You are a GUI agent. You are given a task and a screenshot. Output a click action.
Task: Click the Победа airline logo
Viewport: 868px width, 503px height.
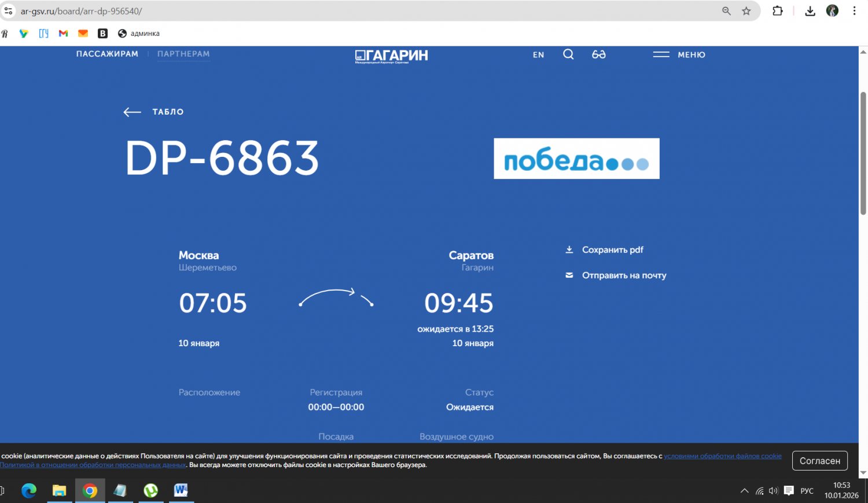[x=576, y=159]
